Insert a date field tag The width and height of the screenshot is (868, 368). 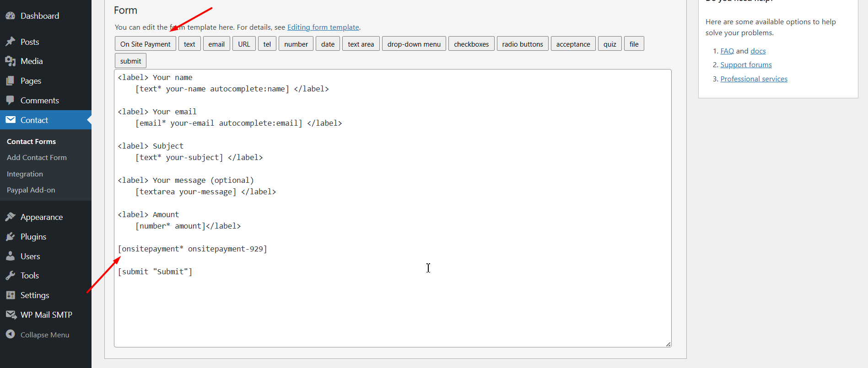point(328,44)
